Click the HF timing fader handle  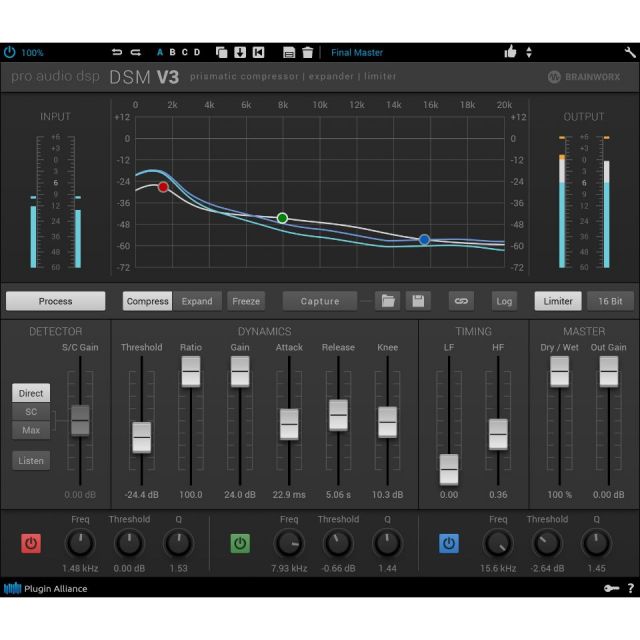[498, 434]
